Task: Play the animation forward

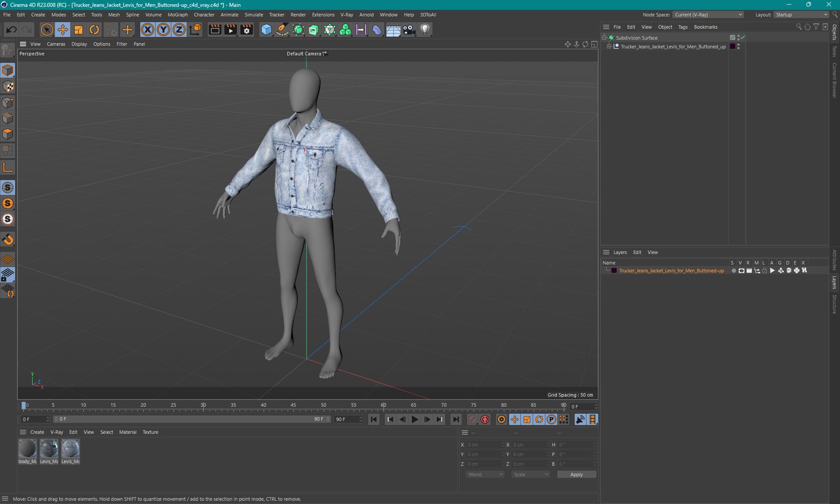Action: click(x=414, y=420)
